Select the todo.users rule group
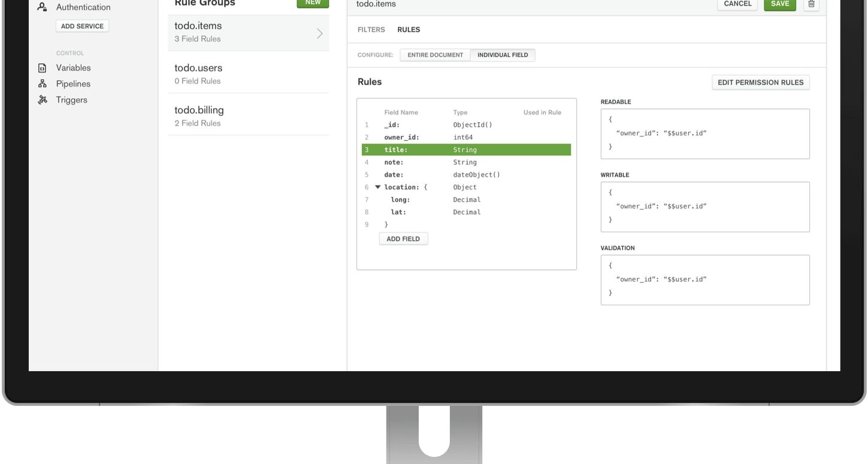 point(248,74)
